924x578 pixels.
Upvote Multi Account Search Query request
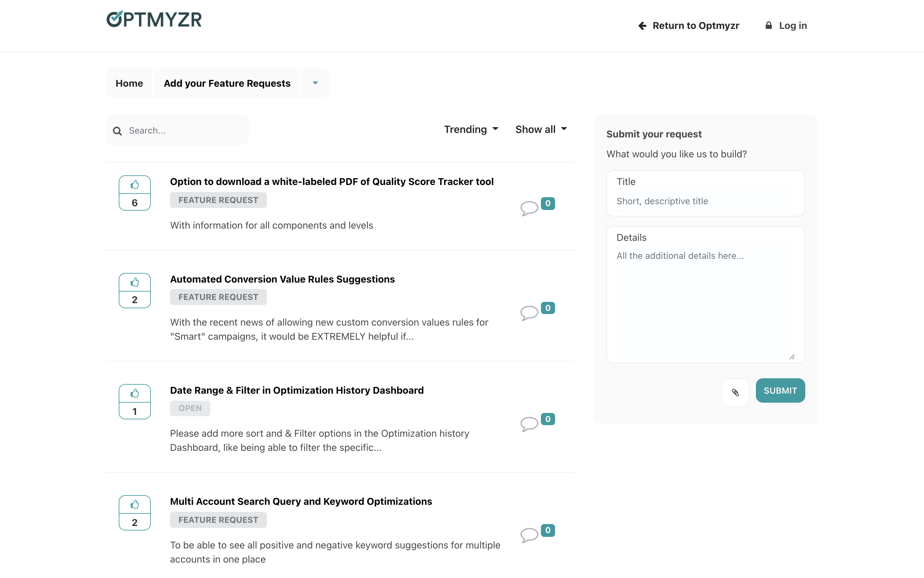click(x=135, y=504)
